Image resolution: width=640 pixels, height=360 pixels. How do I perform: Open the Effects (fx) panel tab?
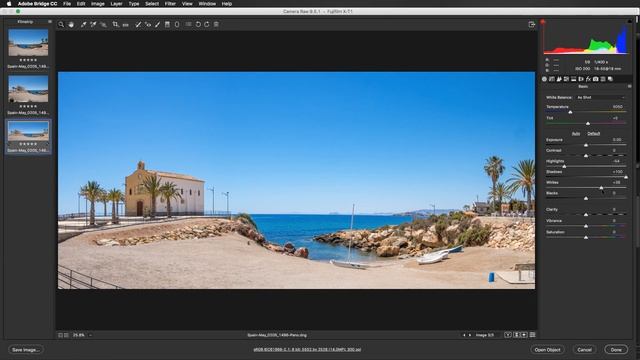[588, 79]
